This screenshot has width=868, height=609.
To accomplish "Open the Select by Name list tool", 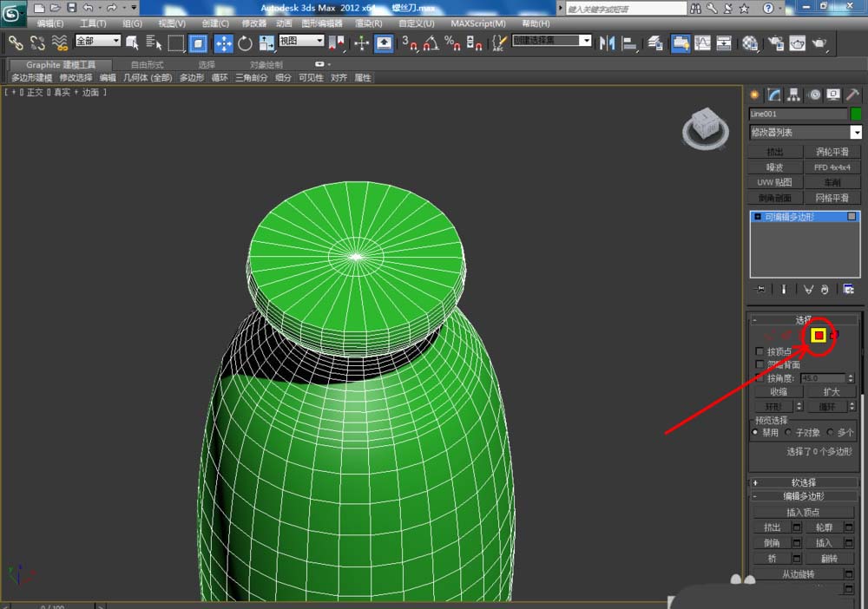I will [154, 43].
